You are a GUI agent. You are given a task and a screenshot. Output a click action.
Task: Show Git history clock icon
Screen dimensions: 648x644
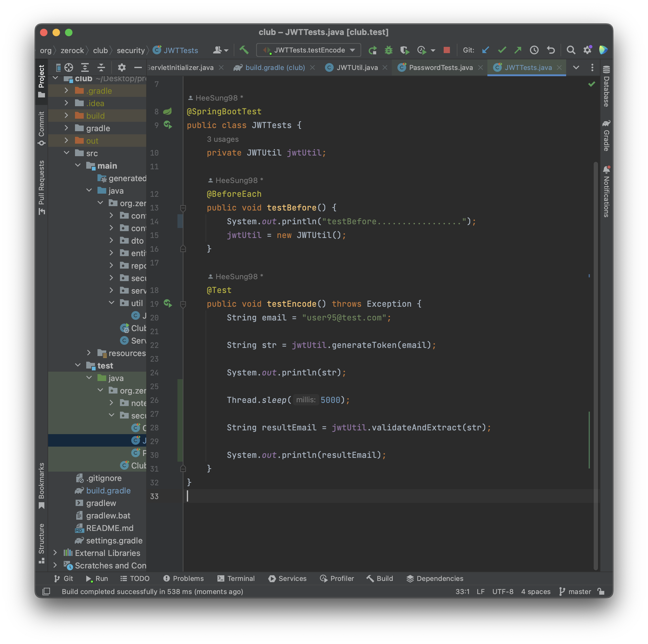click(x=534, y=50)
